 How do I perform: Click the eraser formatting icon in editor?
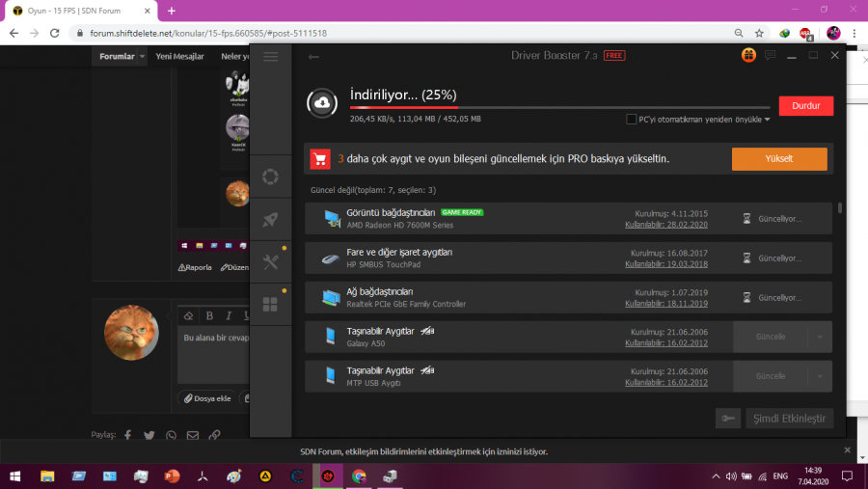pyautogui.click(x=188, y=315)
